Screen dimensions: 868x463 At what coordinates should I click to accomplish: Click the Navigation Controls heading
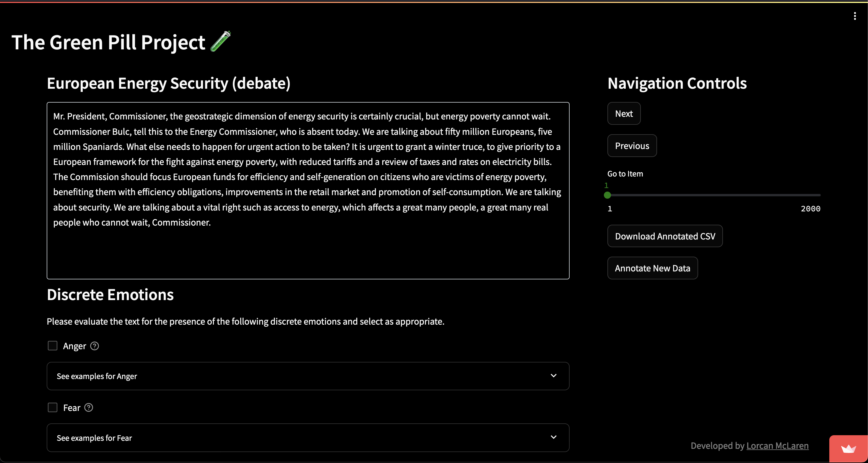[677, 83]
